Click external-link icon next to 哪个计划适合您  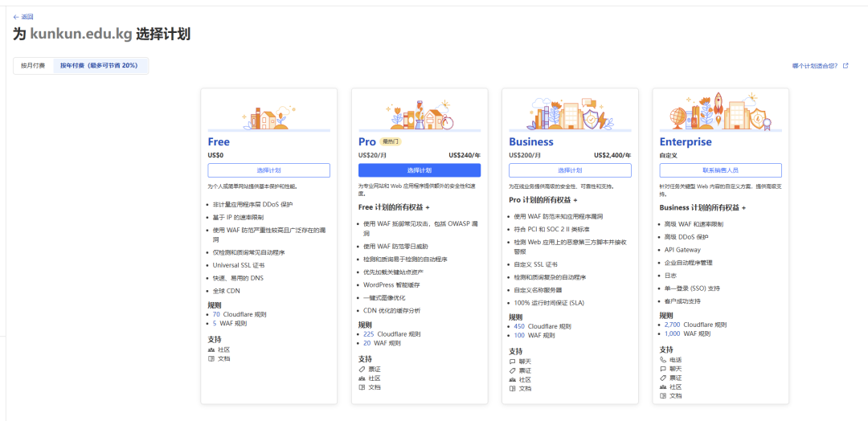tap(845, 65)
